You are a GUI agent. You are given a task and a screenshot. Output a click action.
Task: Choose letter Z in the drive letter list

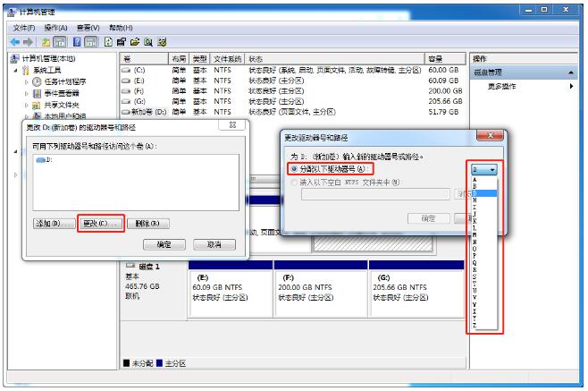(484, 326)
